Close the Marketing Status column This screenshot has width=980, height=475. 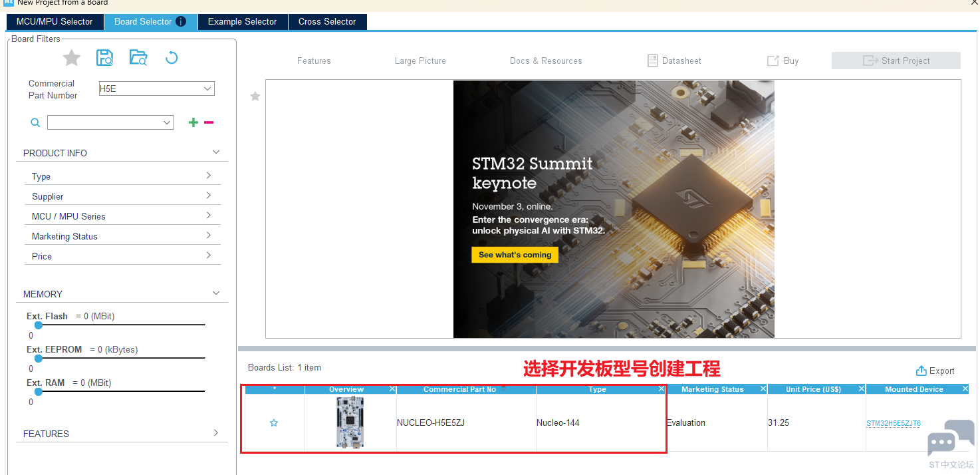click(763, 389)
